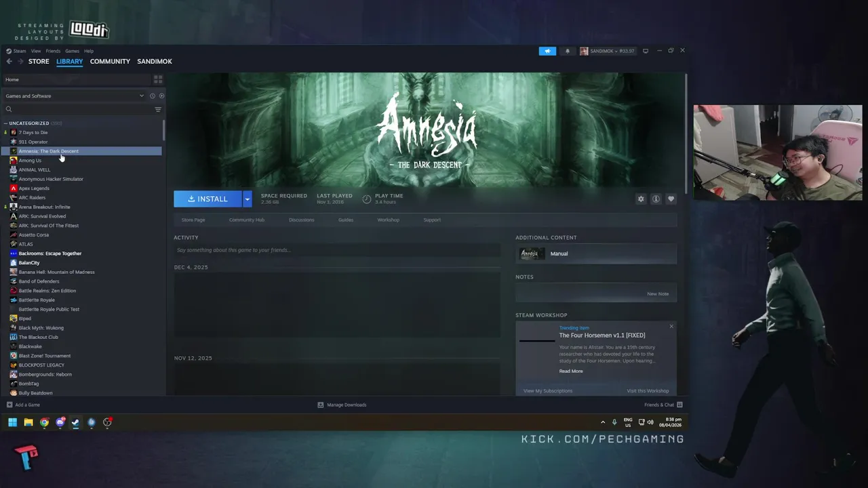Click the ATLAS game icon
The width and height of the screenshot is (868, 488).
tap(14, 244)
